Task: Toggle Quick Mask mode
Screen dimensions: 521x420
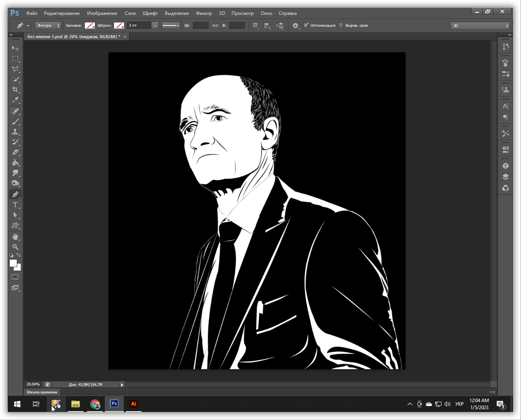Action: click(15, 277)
